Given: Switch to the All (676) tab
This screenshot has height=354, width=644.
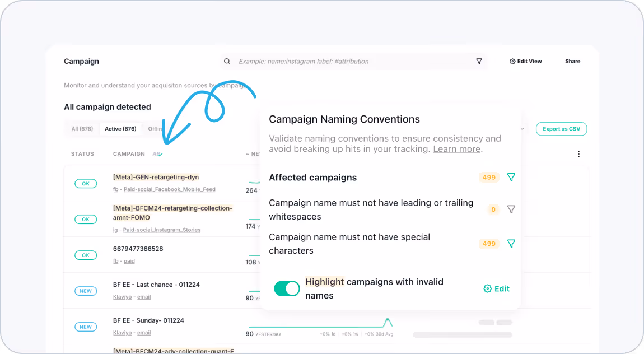Looking at the screenshot, I should (82, 128).
